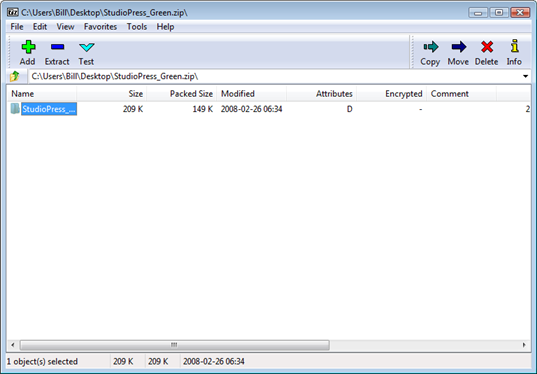Click the 2008-02-26 06:34 status bar date
This screenshot has width=537, height=374.
[x=214, y=361]
